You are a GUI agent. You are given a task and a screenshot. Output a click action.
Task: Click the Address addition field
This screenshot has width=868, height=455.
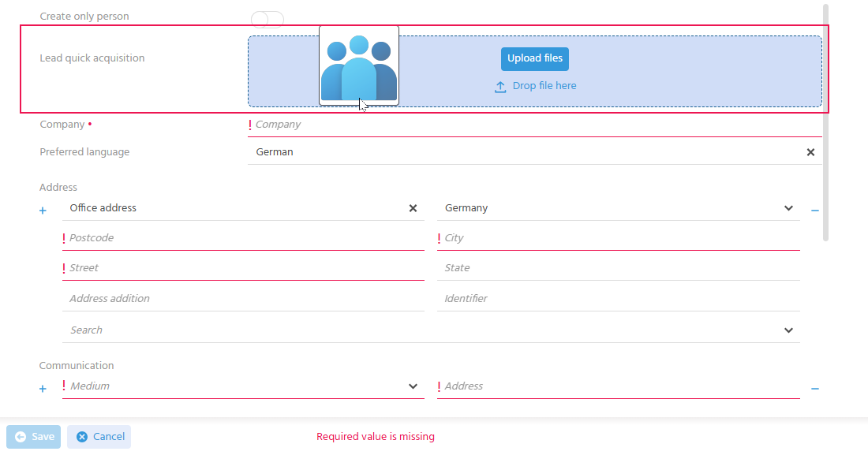pos(243,299)
